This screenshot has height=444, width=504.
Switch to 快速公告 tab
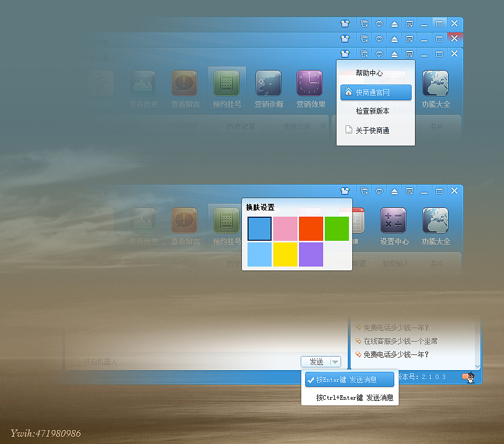(297, 127)
